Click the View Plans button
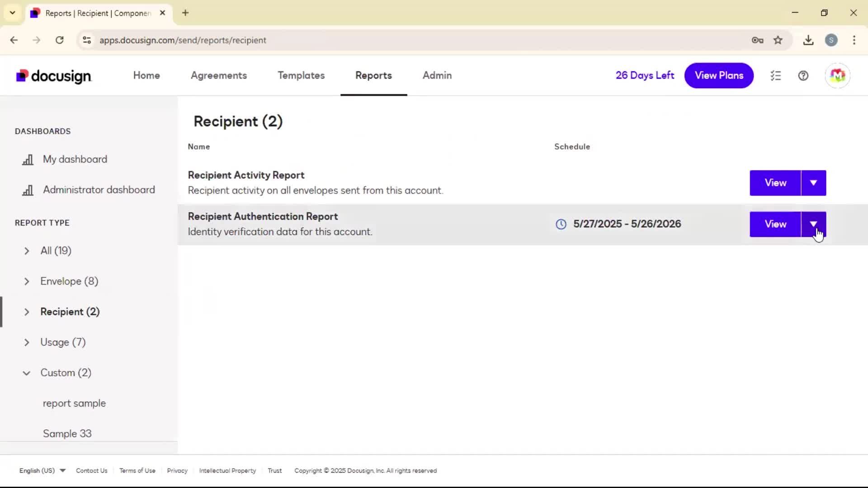Screen dimensions: 868x488 click(x=719, y=75)
